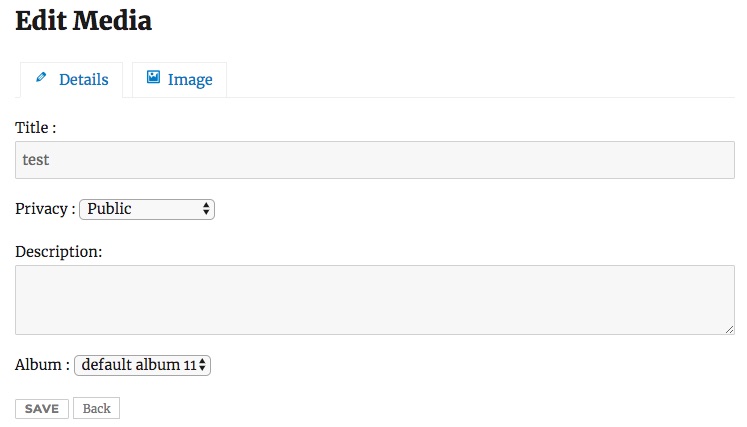Click the picture icon on Image tab

coord(153,77)
